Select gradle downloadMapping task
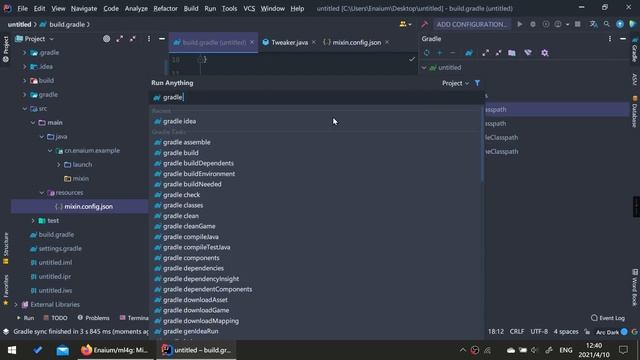Image resolution: width=640 pixels, height=360 pixels. click(x=316, y=321)
